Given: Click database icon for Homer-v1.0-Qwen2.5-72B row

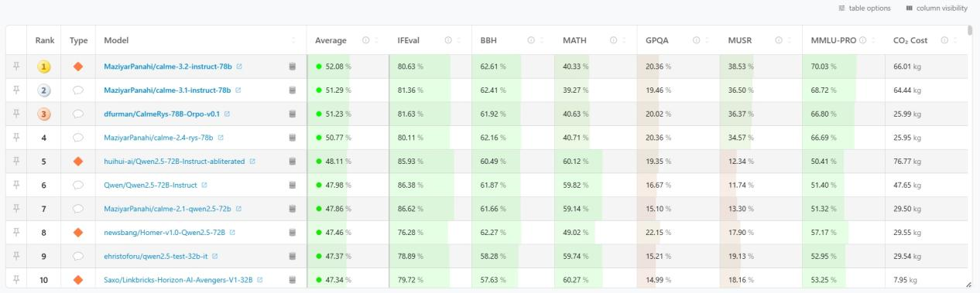Looking at the screenshot, I should tap(293, 232).
